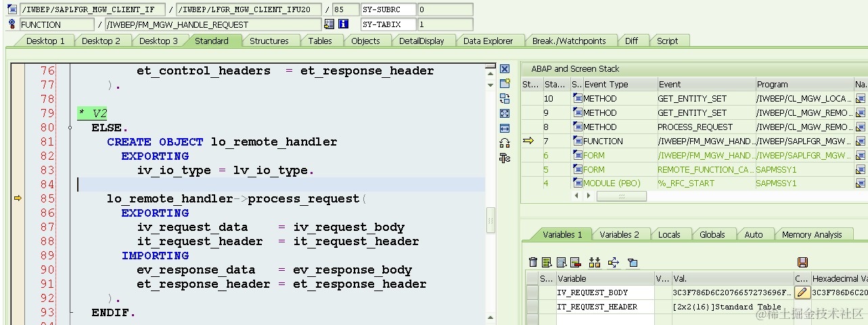Image resolution: width=868 pixels, height=325 pixels.
Task: Click navigation icon at end of FUNCTION row 7
Action: pyautogui.click(x=861, y=142)
